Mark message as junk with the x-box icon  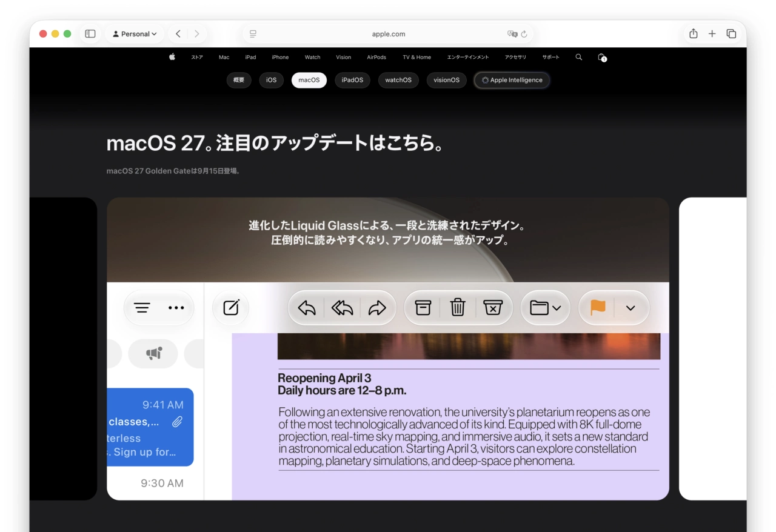(493, 308)
